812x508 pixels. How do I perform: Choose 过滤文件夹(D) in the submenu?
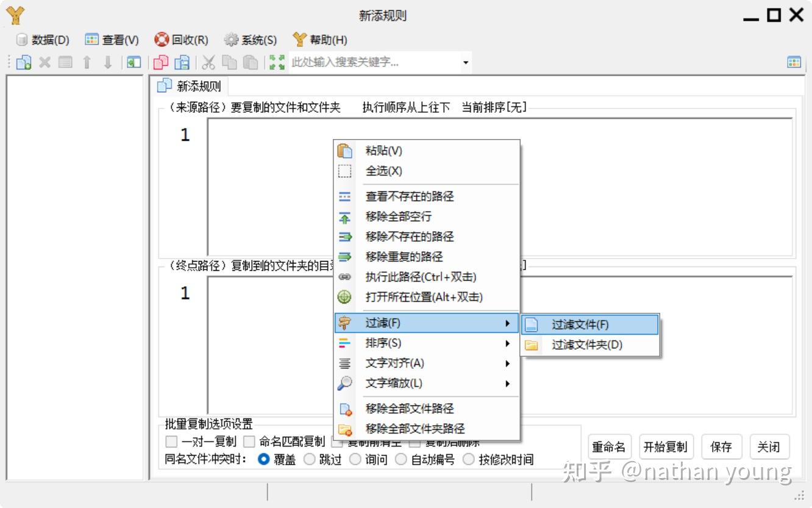point(590,345)
